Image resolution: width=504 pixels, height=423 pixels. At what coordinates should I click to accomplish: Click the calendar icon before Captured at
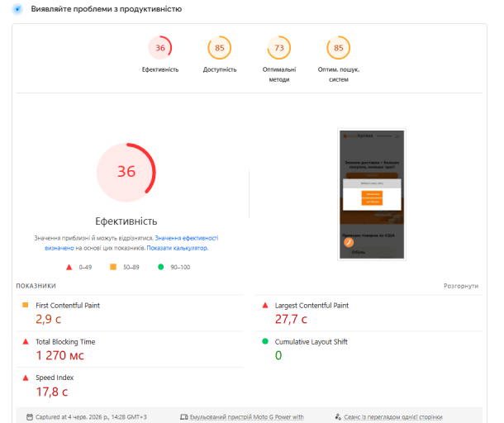coord(30,417)
